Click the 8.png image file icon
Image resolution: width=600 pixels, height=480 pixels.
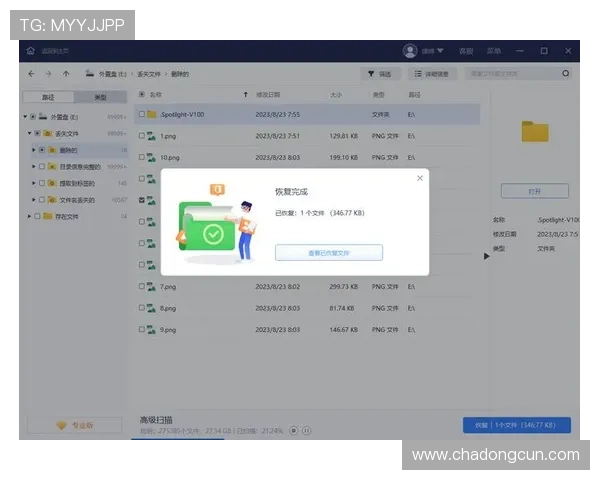point(152,308)
